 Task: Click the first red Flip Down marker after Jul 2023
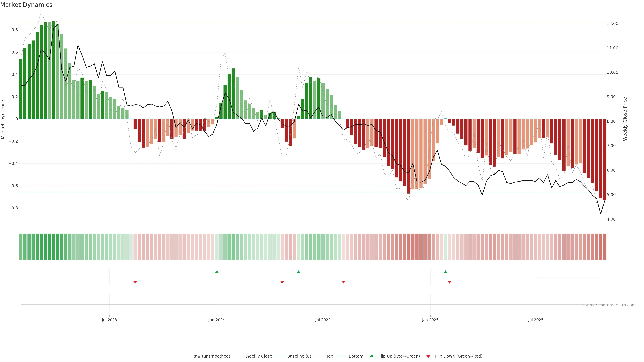pos(135,282)
